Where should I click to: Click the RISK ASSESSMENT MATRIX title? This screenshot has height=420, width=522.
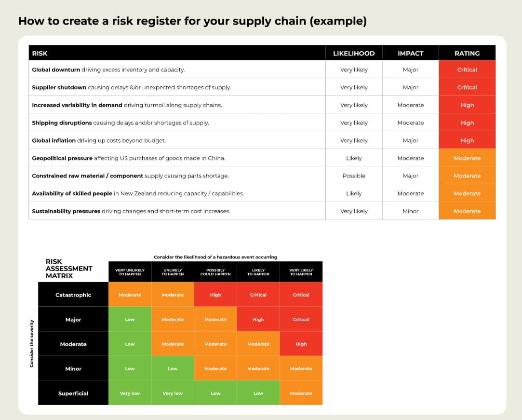coord(67,269)
